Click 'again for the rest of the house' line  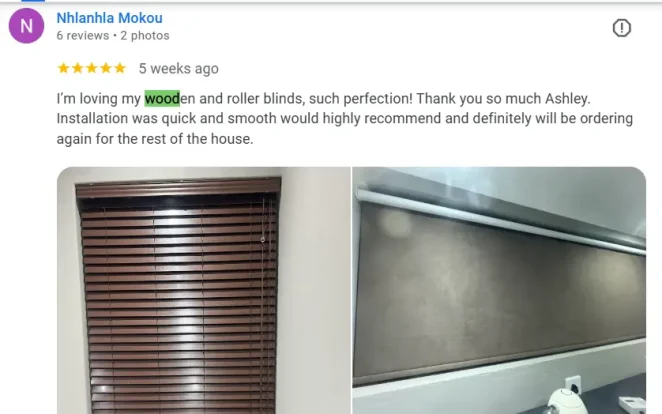coord(155,139)
